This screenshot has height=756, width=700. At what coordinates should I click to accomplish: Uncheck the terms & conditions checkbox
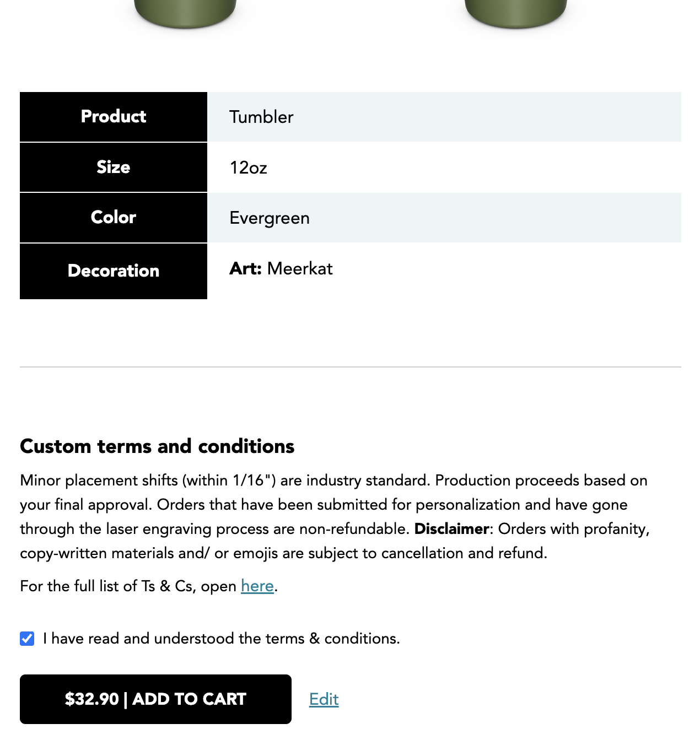point(27,639)
